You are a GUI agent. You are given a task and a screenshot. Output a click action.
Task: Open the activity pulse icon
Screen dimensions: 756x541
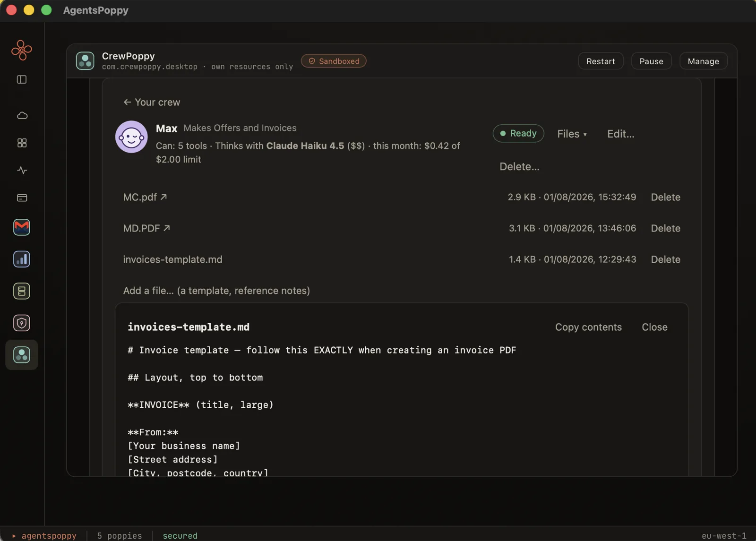click(22, 170)
